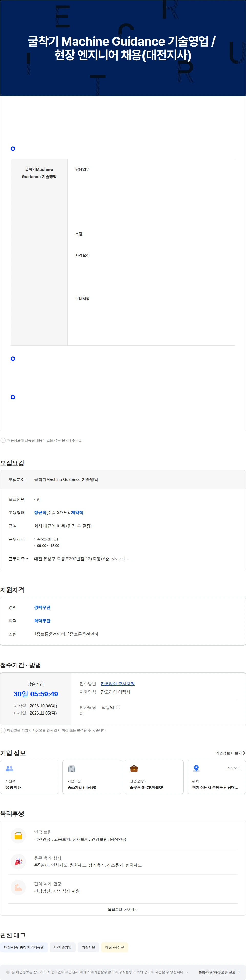
Task: Click the 회사 내규에 따름 salary text
Action: [63, 526]
